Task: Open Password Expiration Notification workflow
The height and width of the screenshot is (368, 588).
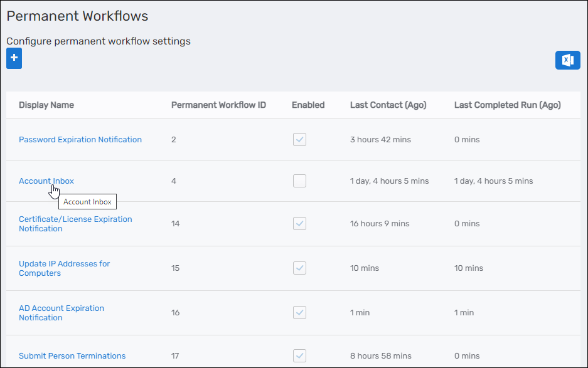Action: pyautogui.click(x=80, y=140)
